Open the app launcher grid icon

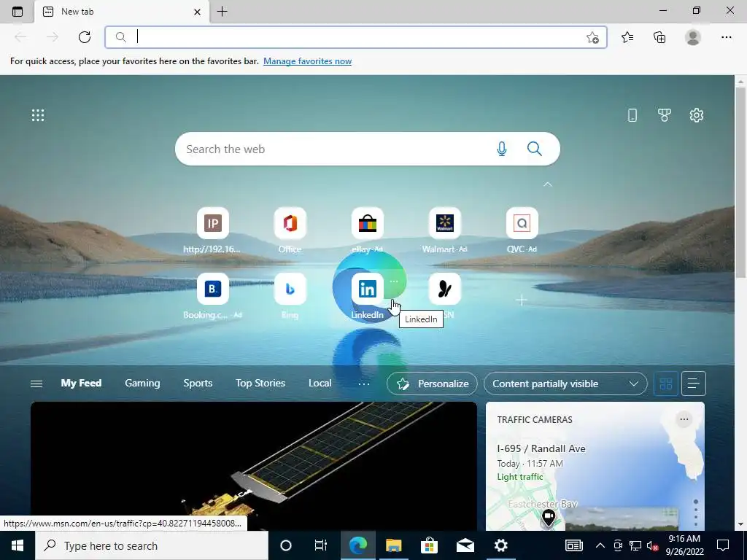[x=38, y=114]
